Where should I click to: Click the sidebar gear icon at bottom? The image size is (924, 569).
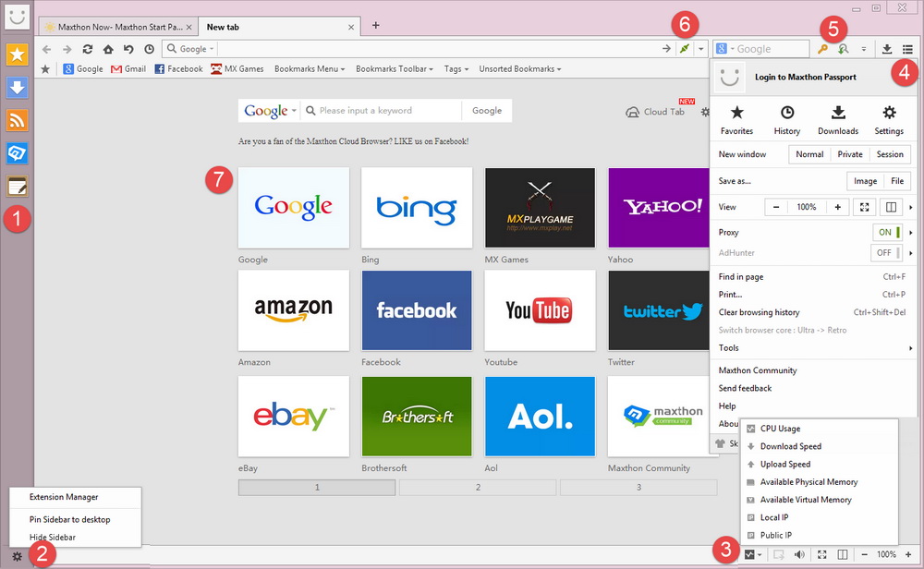17,556
